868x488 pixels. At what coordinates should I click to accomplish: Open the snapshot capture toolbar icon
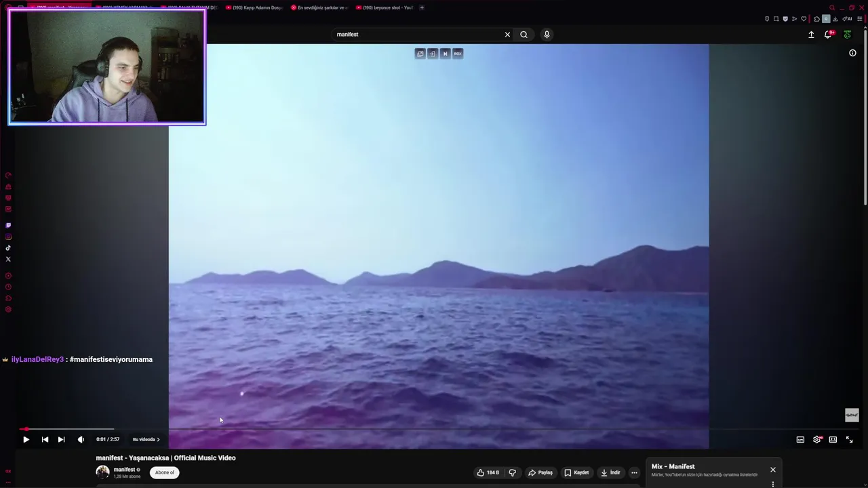click(776, 19)
